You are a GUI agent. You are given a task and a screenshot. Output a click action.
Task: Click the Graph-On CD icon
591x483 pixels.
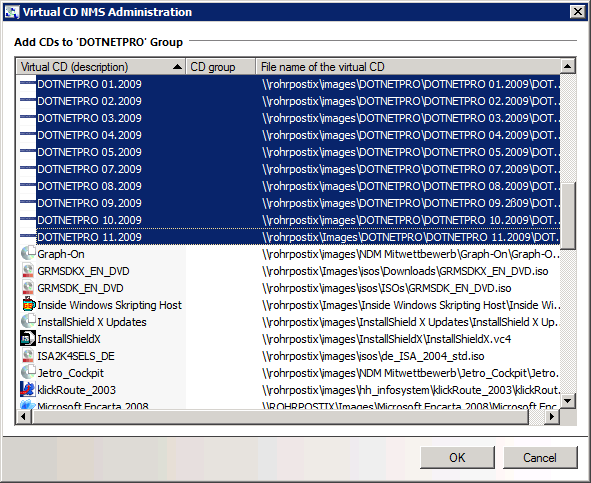28,253
